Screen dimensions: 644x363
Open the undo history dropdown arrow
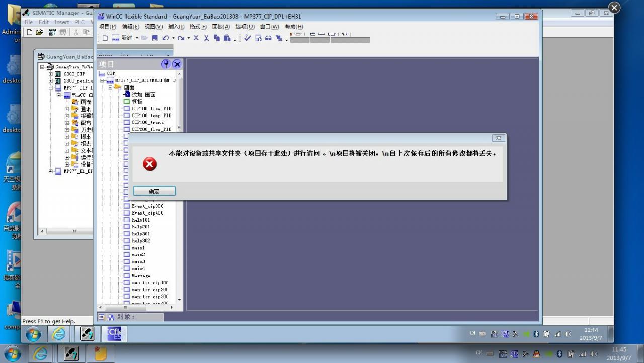pyautogui.click(x=173, y=38)
